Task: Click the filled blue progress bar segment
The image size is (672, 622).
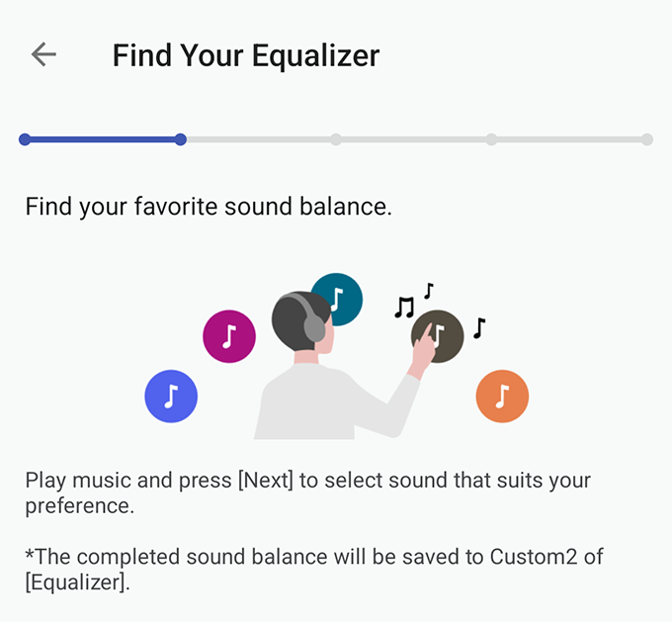Action: pos(103,139)
